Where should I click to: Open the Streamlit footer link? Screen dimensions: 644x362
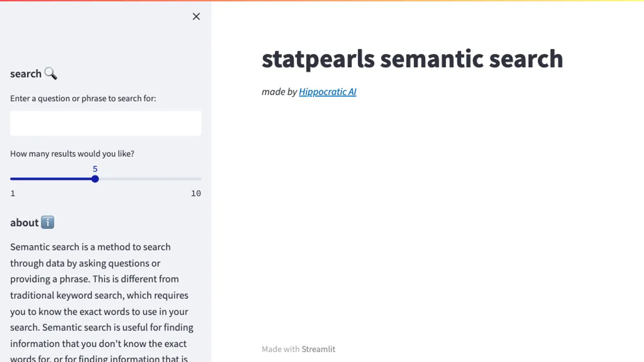318,349
